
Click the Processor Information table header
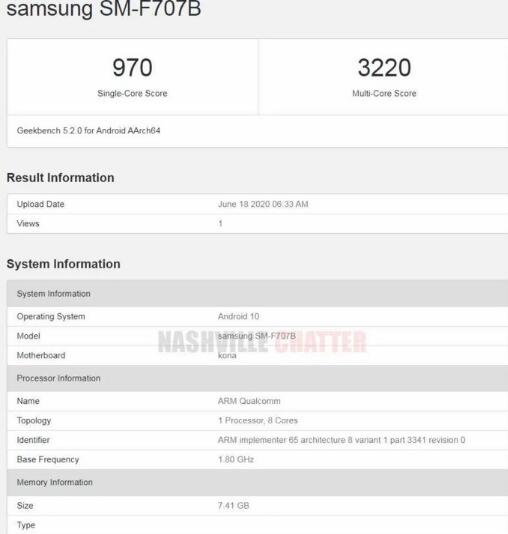pos(257,378)
